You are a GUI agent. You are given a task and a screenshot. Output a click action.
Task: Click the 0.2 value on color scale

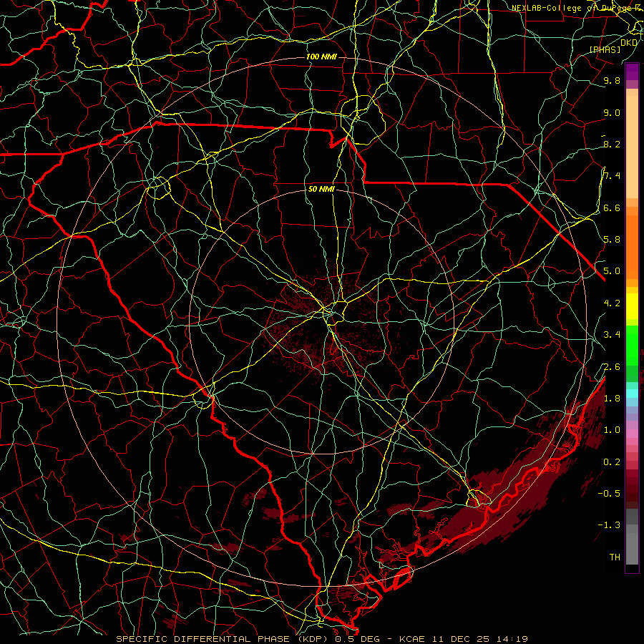tap(612, 462)
